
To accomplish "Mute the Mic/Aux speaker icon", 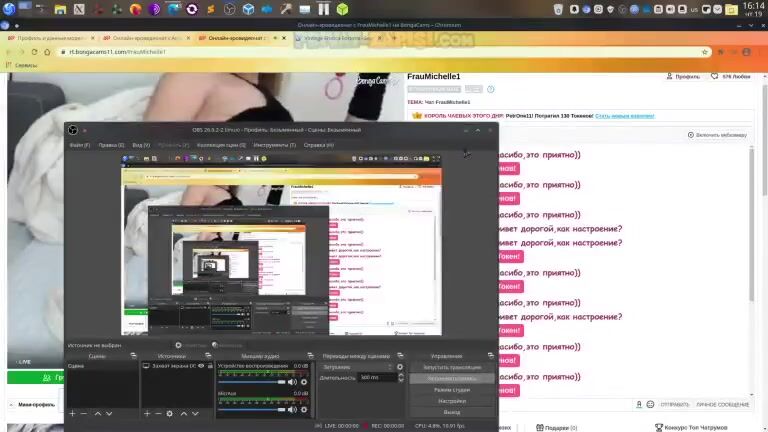I will (292, 409).
